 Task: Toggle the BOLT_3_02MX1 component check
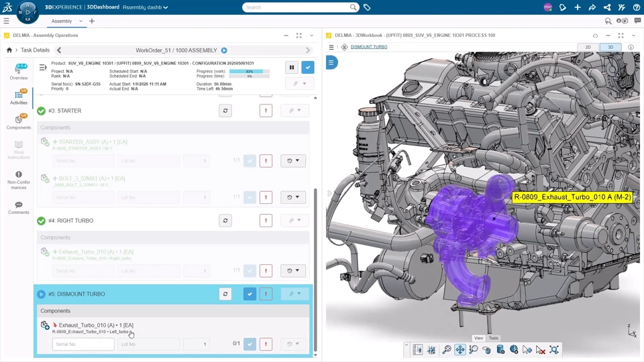pyautogui.click(x=250, y=197)
